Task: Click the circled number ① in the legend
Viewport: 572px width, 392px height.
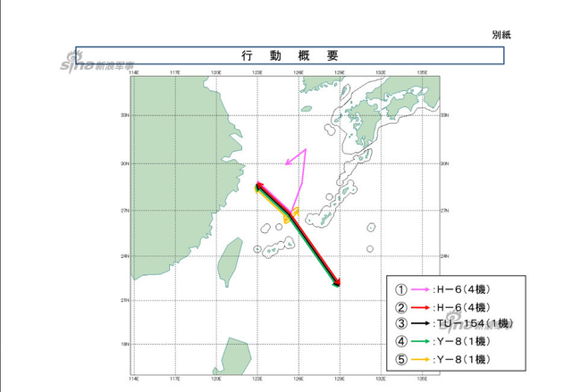Action: click(x=401, y=289)
